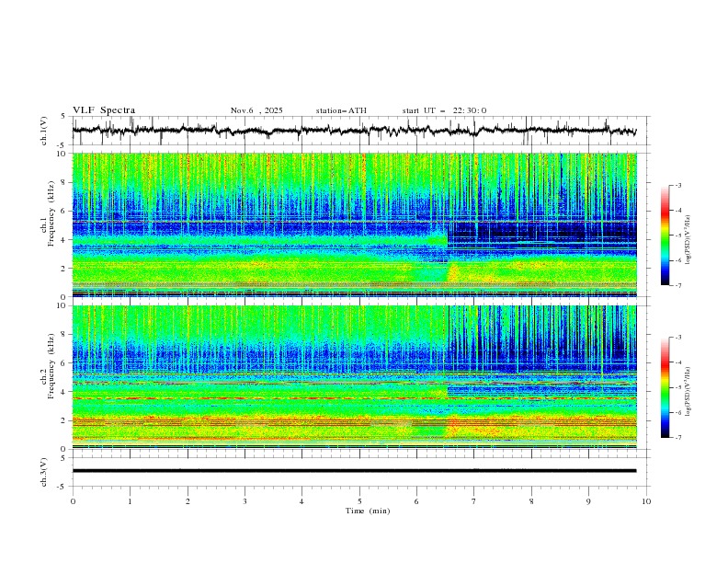The image size is (728, 563).
Task: Click the "5" tick on the ch.1(V) axis
Action: coord(64,117)
